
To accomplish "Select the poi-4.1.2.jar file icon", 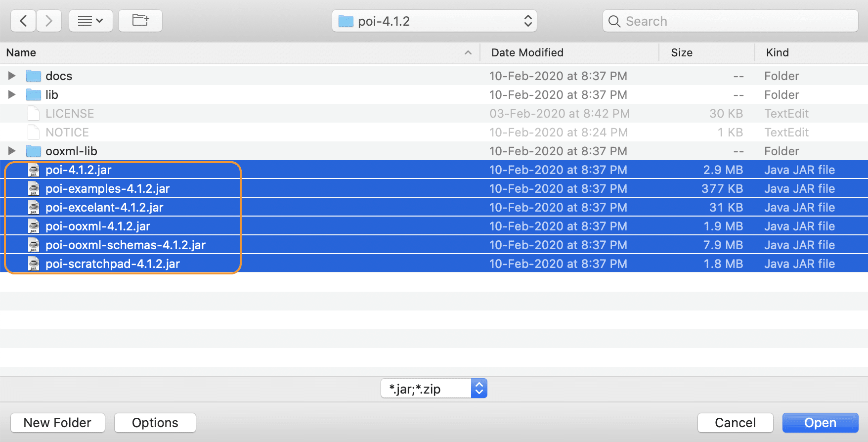I will [x=34, y=170].
